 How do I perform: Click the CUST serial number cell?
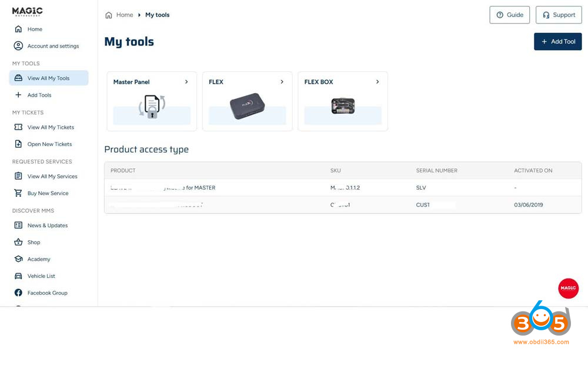423,205
